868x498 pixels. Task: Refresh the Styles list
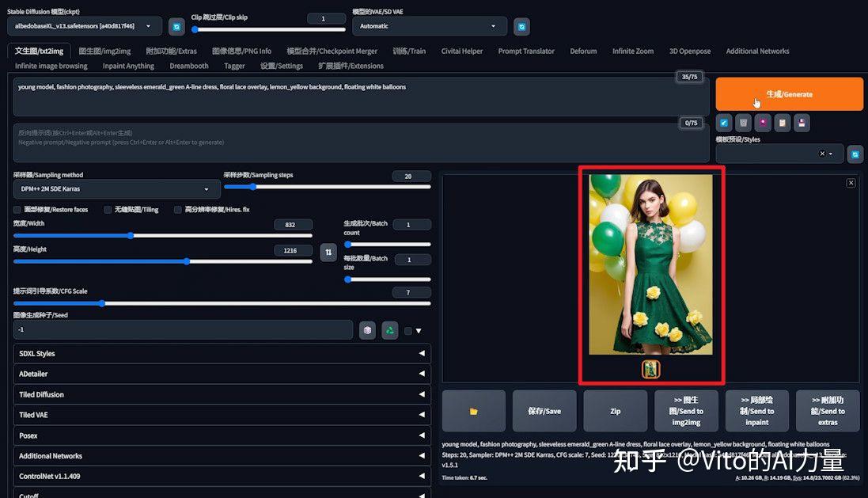click(855, 154)
